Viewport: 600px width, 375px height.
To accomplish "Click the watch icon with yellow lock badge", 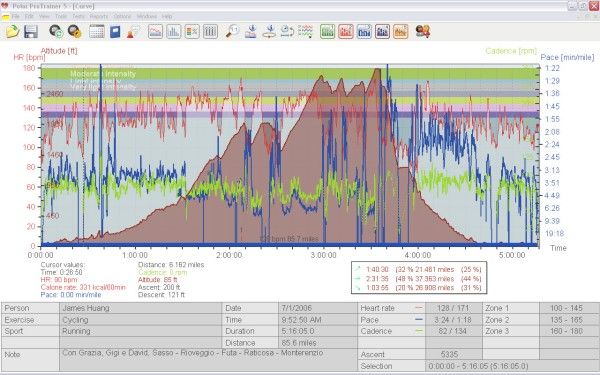I will [75, 31].
